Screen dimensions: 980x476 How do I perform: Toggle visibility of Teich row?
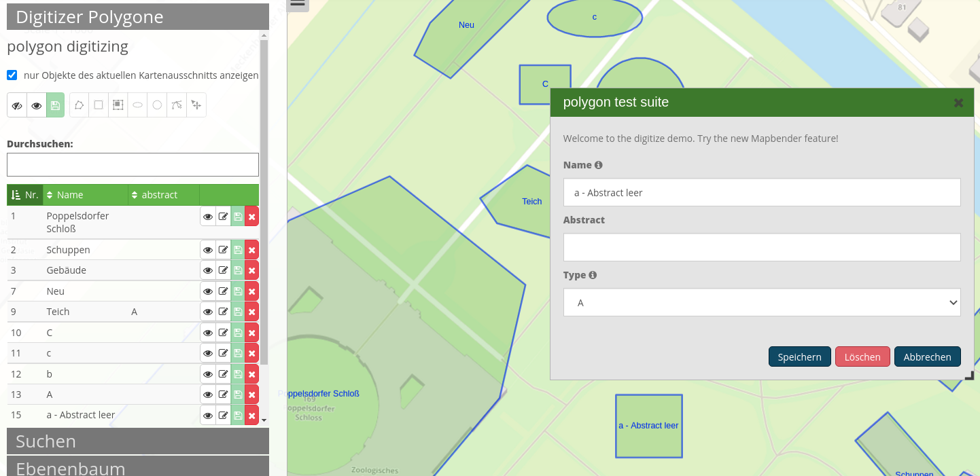click(x=208, y=312)
